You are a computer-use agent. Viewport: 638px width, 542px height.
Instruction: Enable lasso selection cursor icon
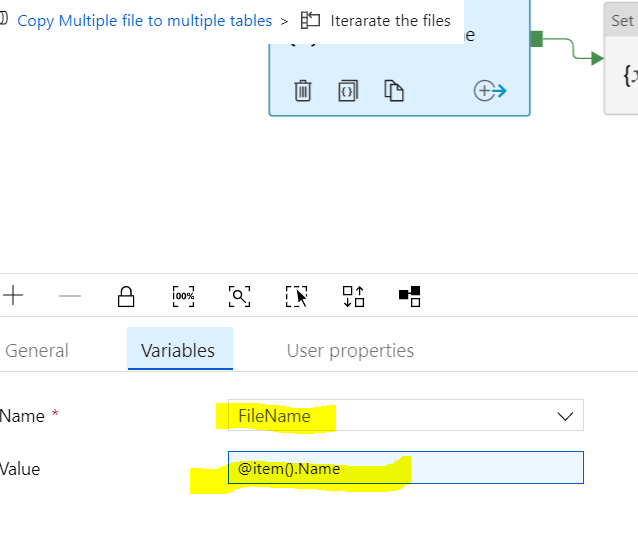[296, 296]
